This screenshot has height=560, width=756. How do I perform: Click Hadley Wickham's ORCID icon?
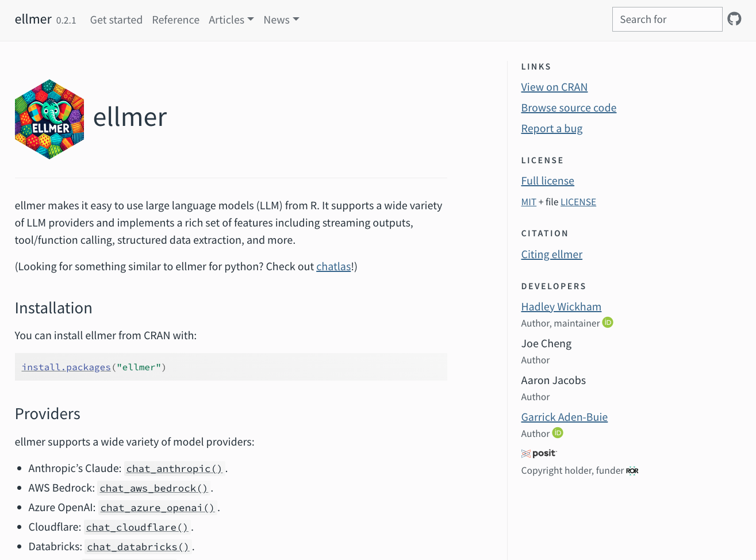(608, 323)
